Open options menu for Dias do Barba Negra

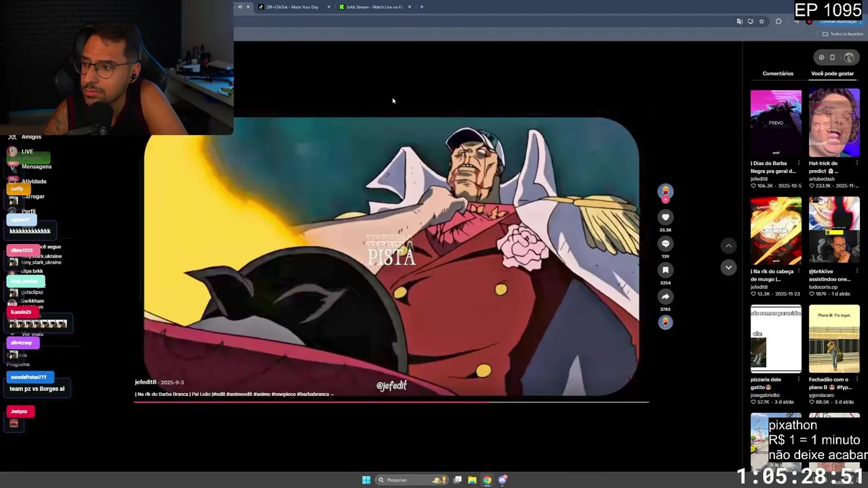(799, 163)
